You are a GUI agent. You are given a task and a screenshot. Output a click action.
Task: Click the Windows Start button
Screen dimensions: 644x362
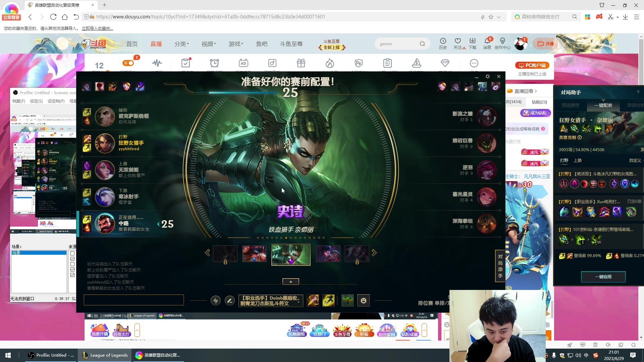pos(8,355)
